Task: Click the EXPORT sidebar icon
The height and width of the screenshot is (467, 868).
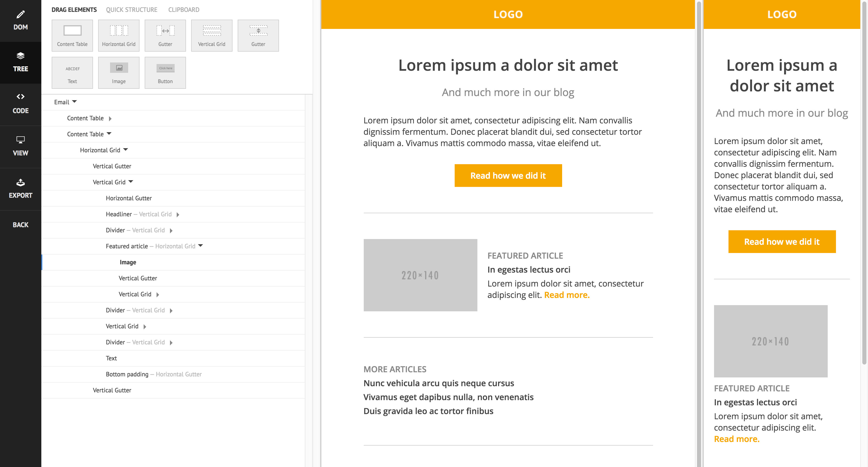Action: (x=21, y=188)
